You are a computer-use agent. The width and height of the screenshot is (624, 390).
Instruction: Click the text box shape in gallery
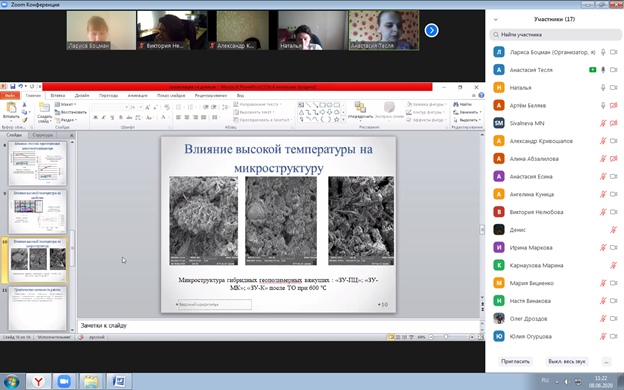tap(301, 105)
